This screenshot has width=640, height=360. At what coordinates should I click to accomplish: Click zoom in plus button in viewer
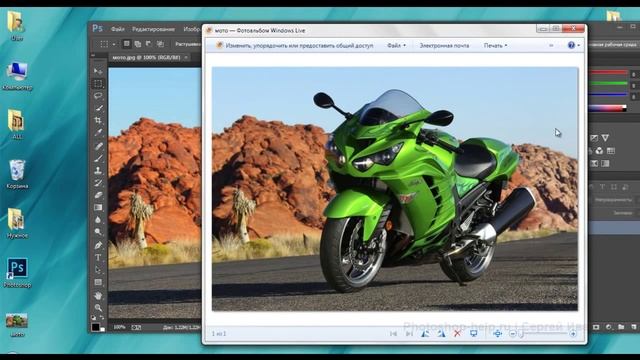point(573,333)
